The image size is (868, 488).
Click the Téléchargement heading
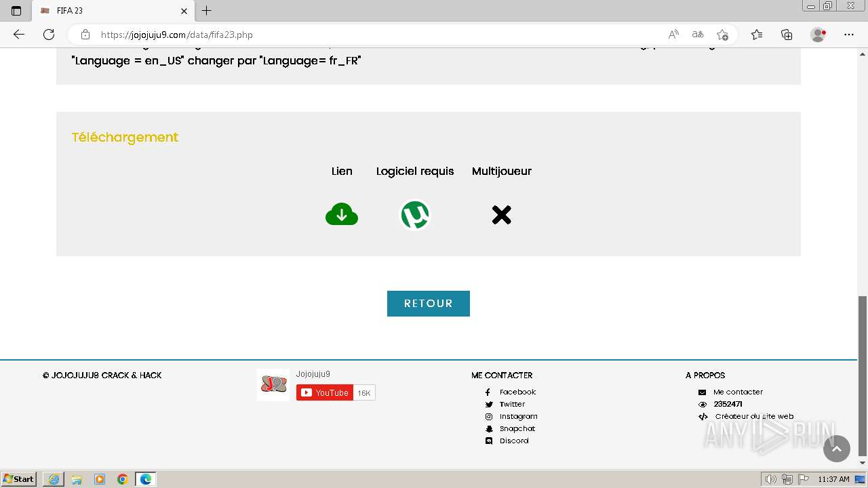tap(125, 137)
